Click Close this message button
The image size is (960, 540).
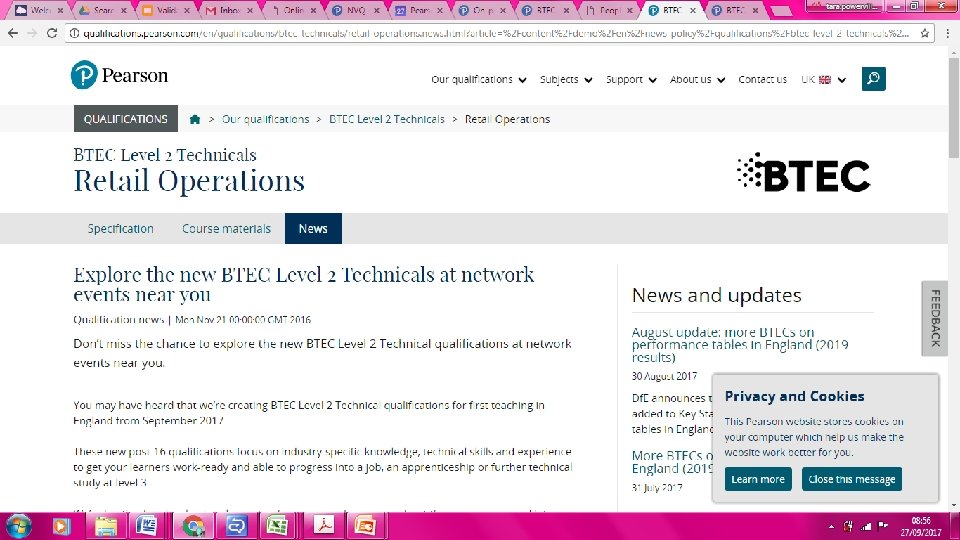pyautogui.click(x=852, y=479)
